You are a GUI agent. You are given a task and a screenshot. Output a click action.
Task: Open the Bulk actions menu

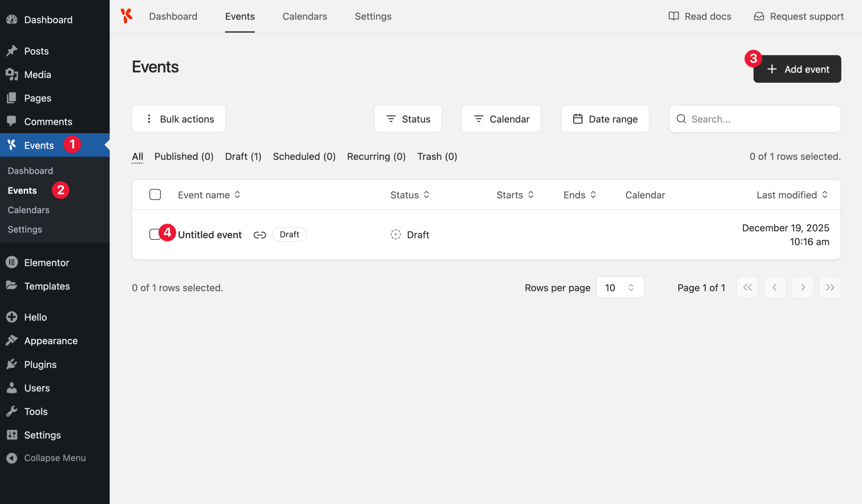coord(178,119)
